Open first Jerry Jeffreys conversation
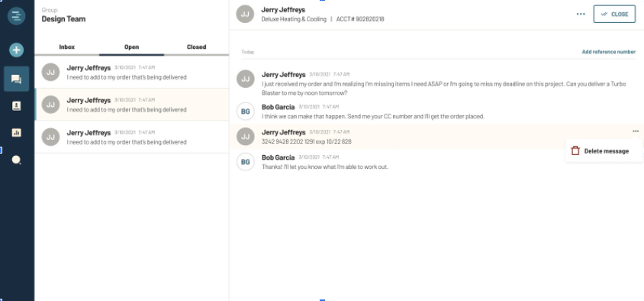Image resolution: width=644 pixels, height=301 pixels. pos(132,72)
